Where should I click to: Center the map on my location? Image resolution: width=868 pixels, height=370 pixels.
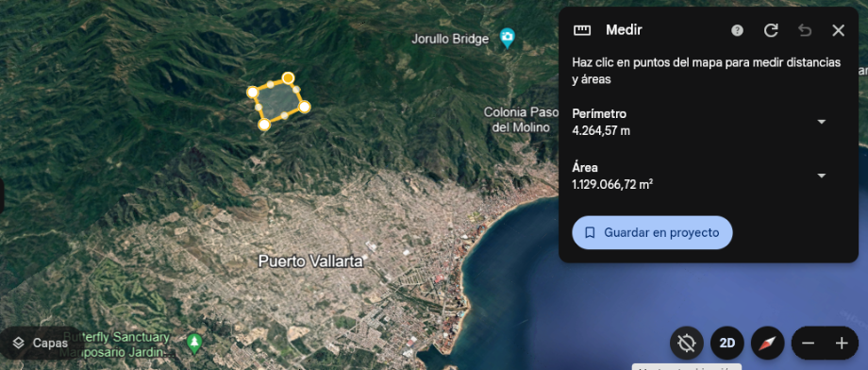[x=687, y=344]
